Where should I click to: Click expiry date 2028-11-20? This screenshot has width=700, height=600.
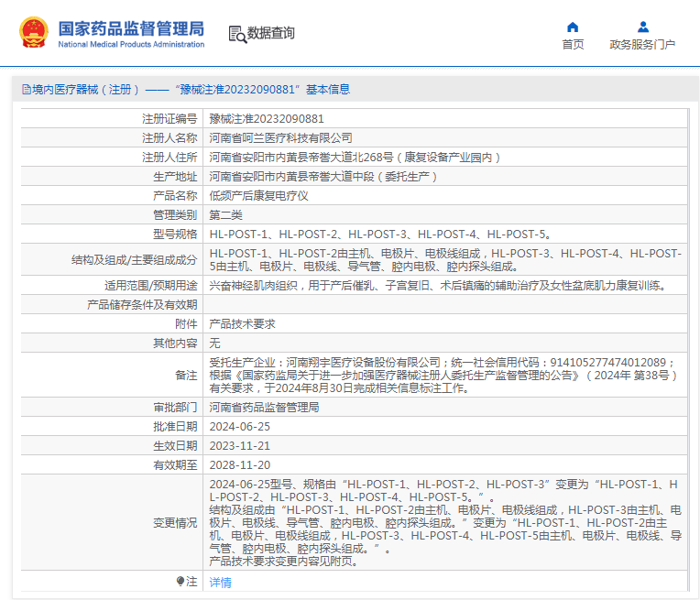click(x=240, y=464)
